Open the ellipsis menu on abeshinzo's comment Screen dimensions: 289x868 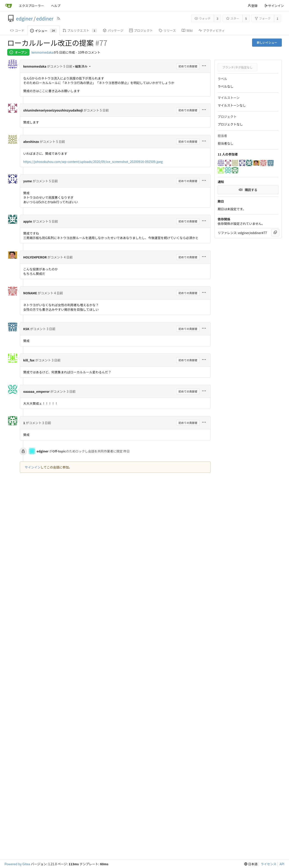pos(204,141)
